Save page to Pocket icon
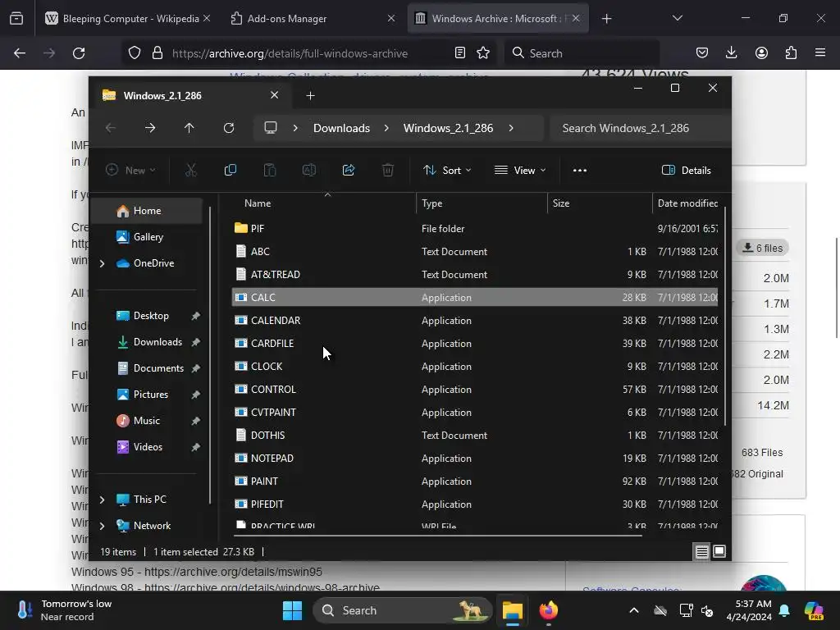 point(702,52)
